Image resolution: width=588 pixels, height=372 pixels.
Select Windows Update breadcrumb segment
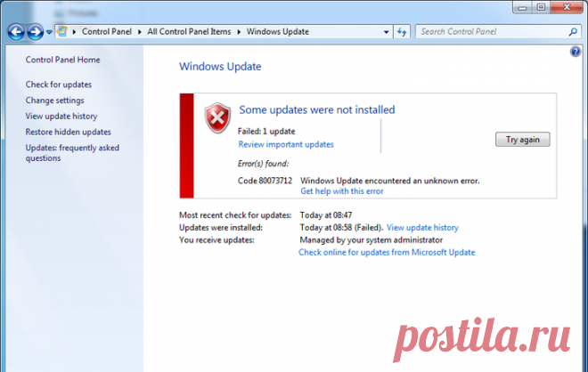tap(278, 32)
